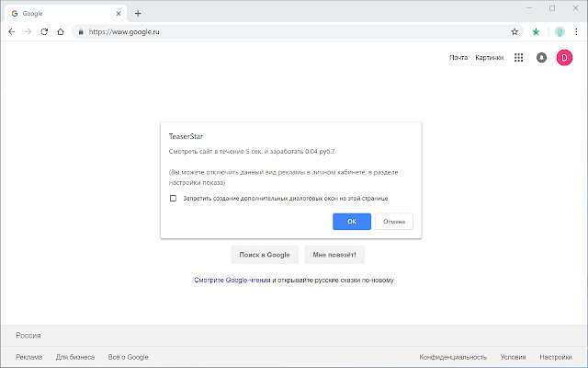Click the address bar URL field
Image resolution: width=588 pixels, height=368 pixels.
[x=276, y=30]
